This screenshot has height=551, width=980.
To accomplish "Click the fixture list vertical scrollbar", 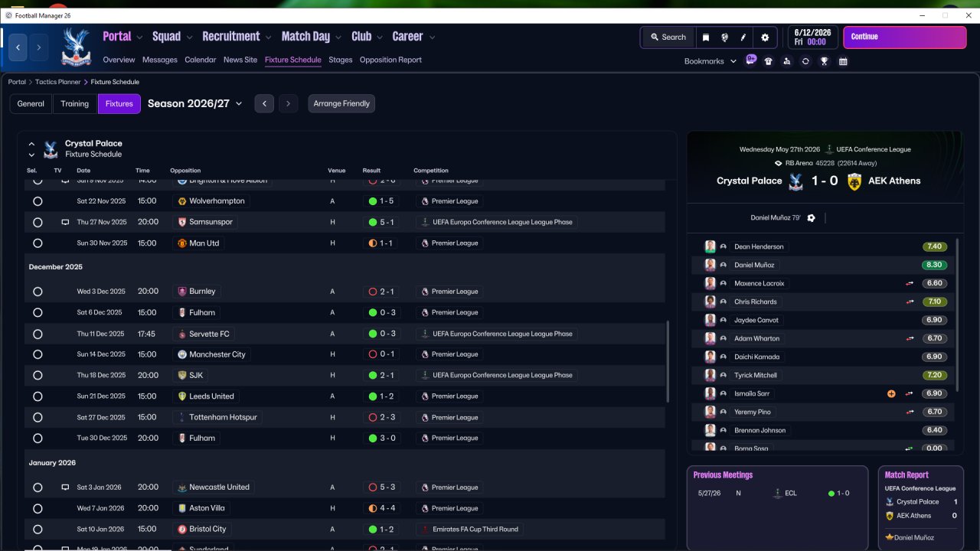I will coord(668,361).
